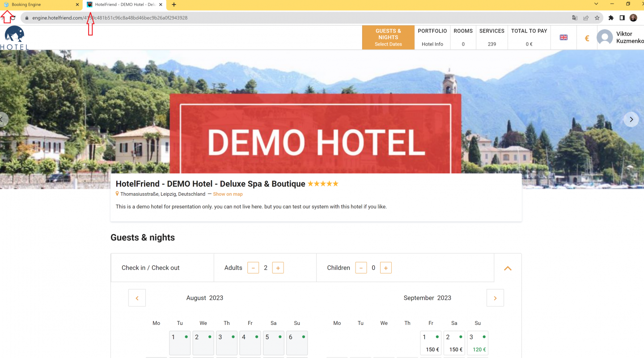The height and width of the screenshot is (358, 644).
Task: Click the five-star hotel rating
Action: (x=323, y=184)
